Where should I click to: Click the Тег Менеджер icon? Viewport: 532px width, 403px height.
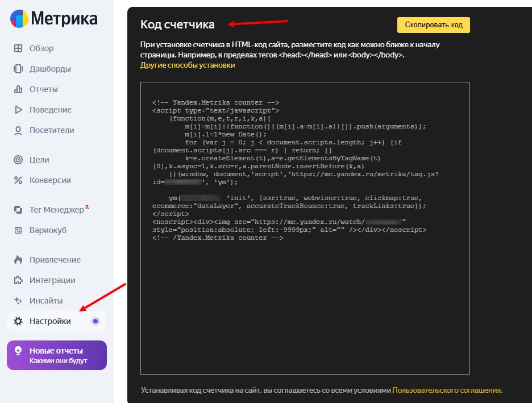tap(18, 210)
